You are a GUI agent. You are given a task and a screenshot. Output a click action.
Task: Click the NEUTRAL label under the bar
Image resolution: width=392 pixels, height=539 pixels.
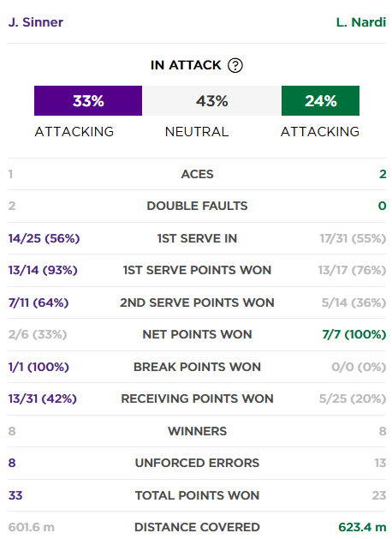197,132
